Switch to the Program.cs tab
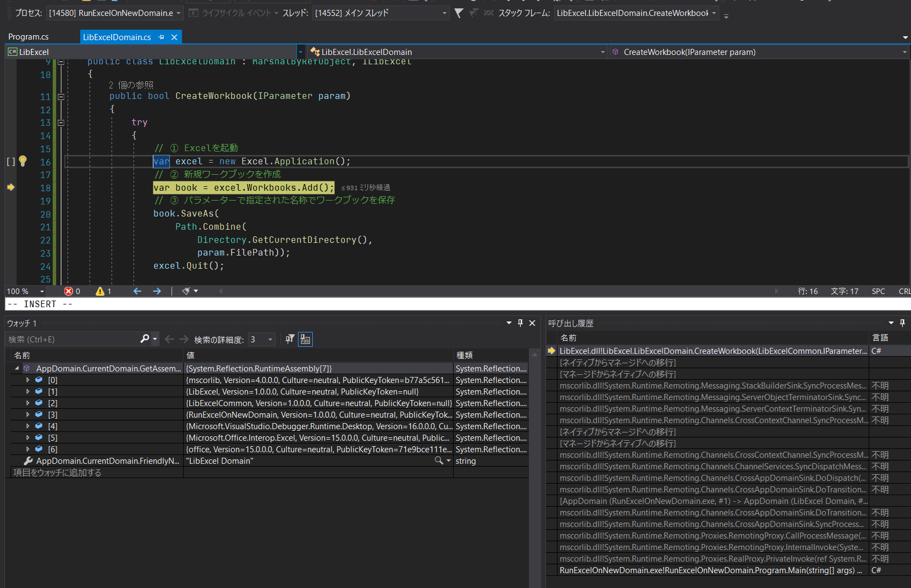 29,37
